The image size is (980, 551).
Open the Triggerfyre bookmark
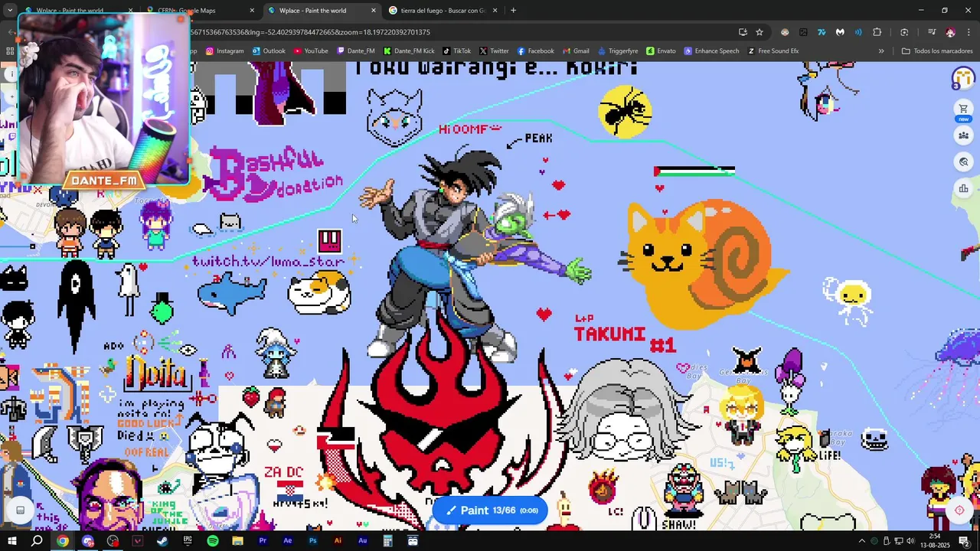[617, 51]
